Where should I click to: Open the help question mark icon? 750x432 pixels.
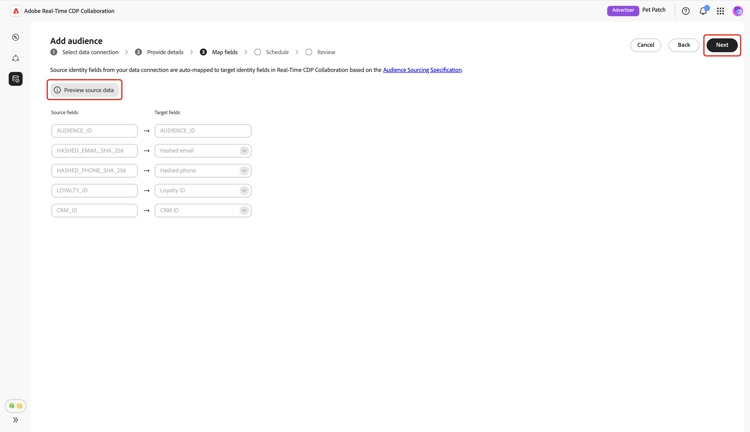685,11
